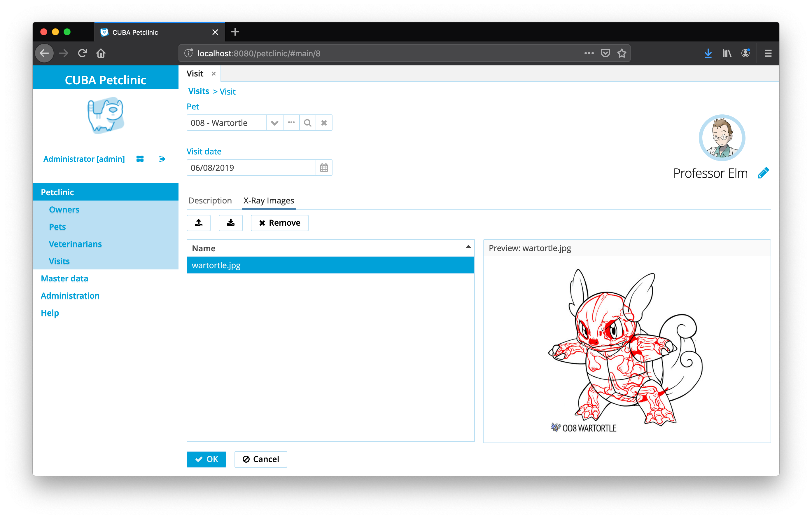Go to the browser home page
Image resolution: width=812 pixels, height=519 pixels.
pos(101,53)
